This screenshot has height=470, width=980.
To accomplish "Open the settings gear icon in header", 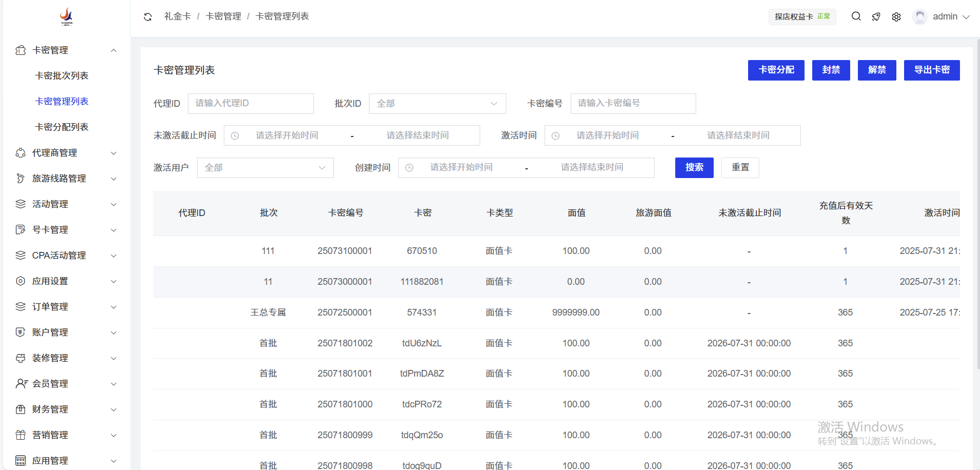I will point(896,17).
